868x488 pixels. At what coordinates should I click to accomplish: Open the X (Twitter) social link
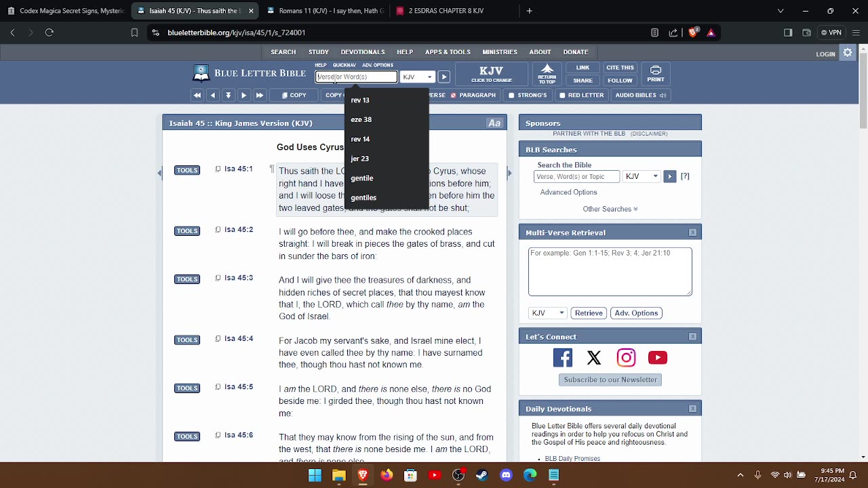[594, 357]
